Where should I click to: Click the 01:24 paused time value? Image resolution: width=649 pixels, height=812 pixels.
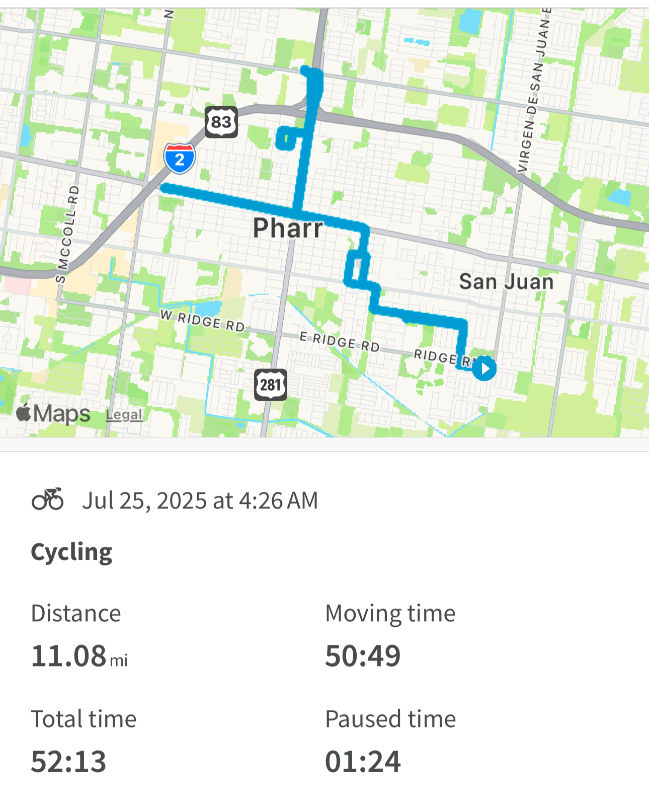(x=363, y=761)
